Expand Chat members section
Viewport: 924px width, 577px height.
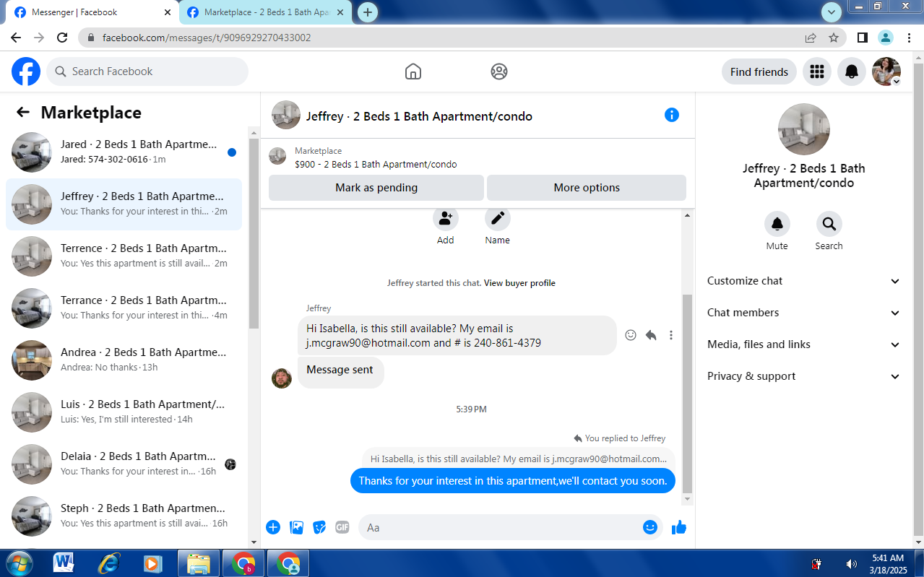pos(803,313)
